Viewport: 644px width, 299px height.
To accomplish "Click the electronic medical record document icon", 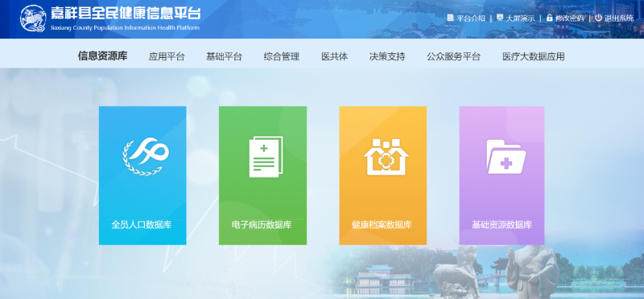I will pyautogui.click(x=266, y=157).
